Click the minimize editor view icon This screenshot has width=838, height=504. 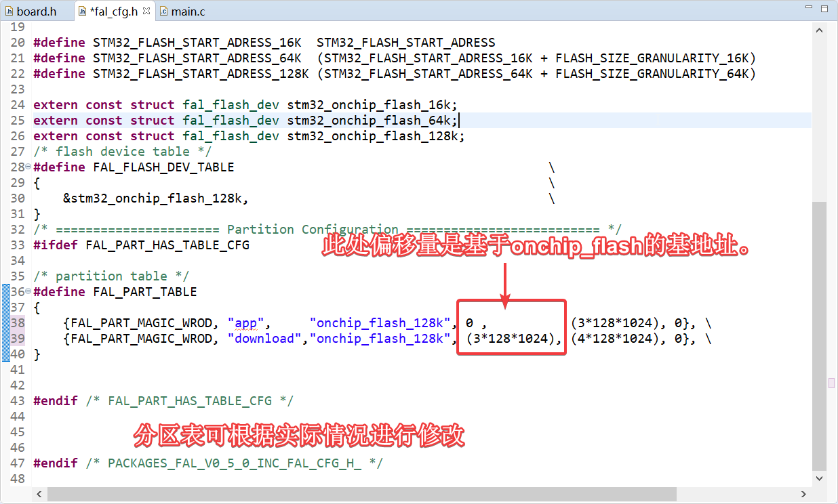(x=809, y=7)
